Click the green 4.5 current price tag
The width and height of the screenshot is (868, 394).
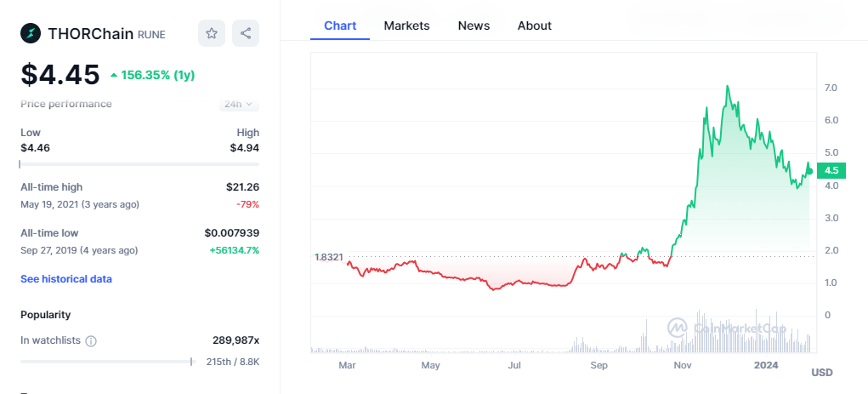(831, 170)
